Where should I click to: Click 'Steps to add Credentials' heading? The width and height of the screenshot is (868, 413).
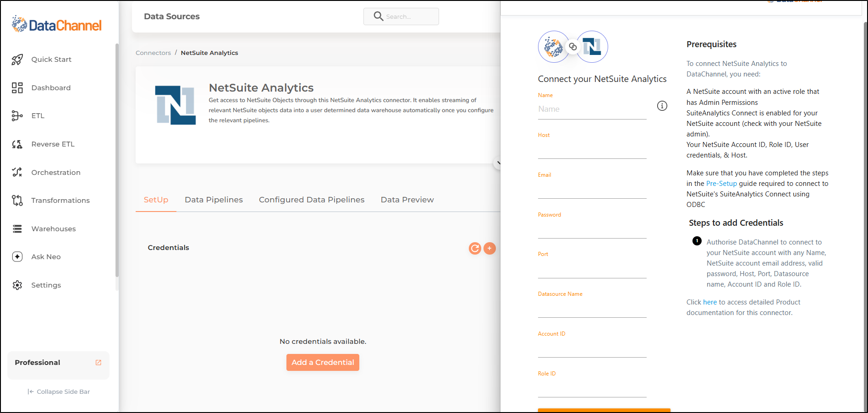[736, 223]
